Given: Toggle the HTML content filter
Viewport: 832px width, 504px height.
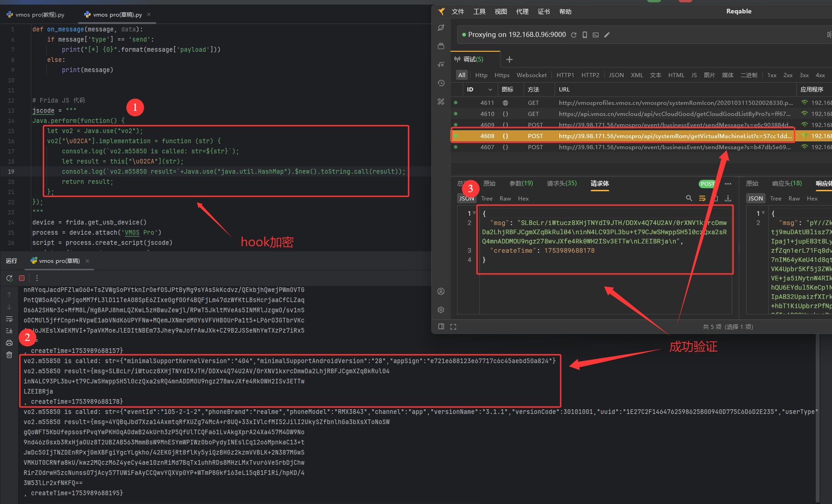Looking at the screenshot, I should [x=676, y=75].
